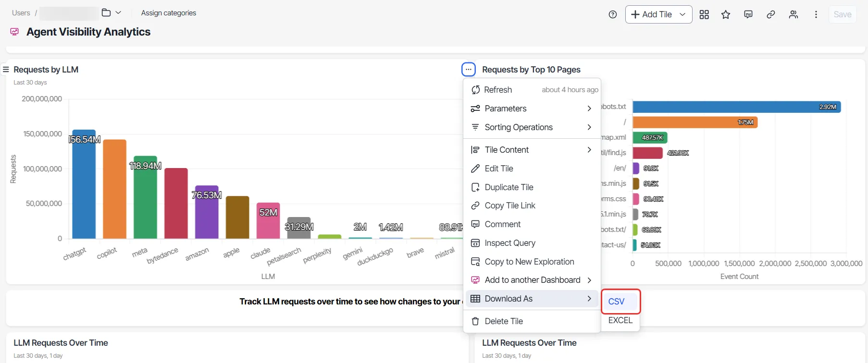This screenshot has width=868, height=363.
Task: Click the dashboard layout grid icon
Action: (704, 14)
